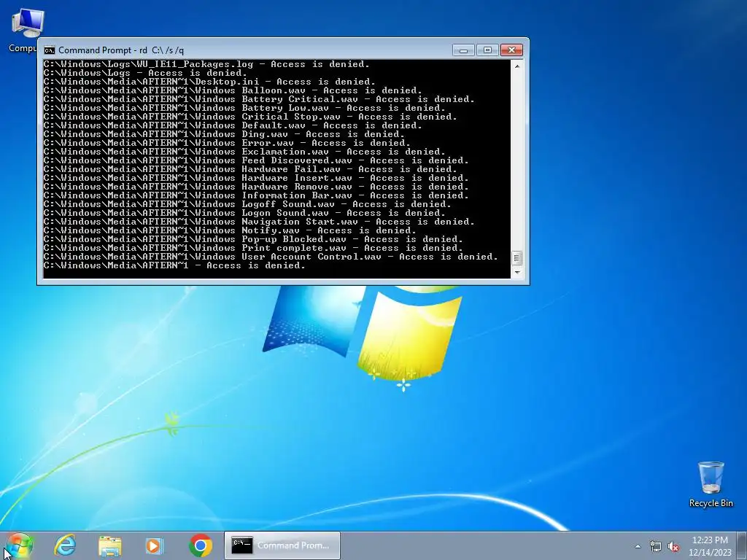Click the WU_IE11_Packages.log access denied line
Viewport: 747px width, 560px height.
pos(206,64)
